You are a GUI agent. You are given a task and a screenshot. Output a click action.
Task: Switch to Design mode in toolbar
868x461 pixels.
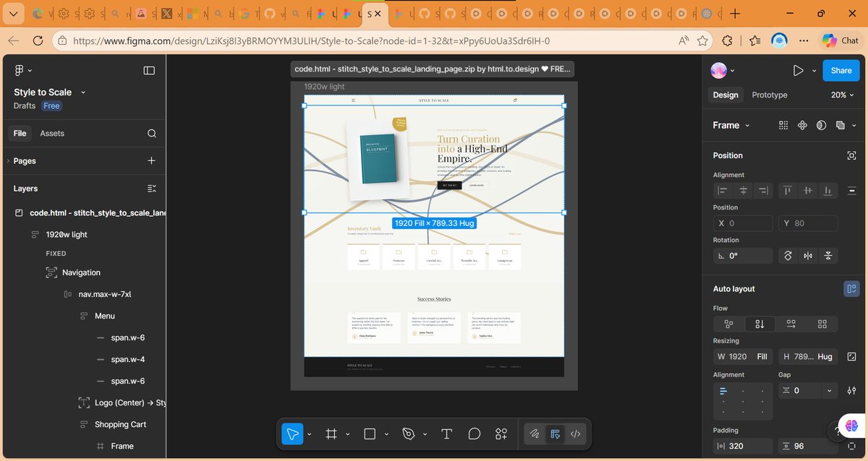tap(555, 434)
